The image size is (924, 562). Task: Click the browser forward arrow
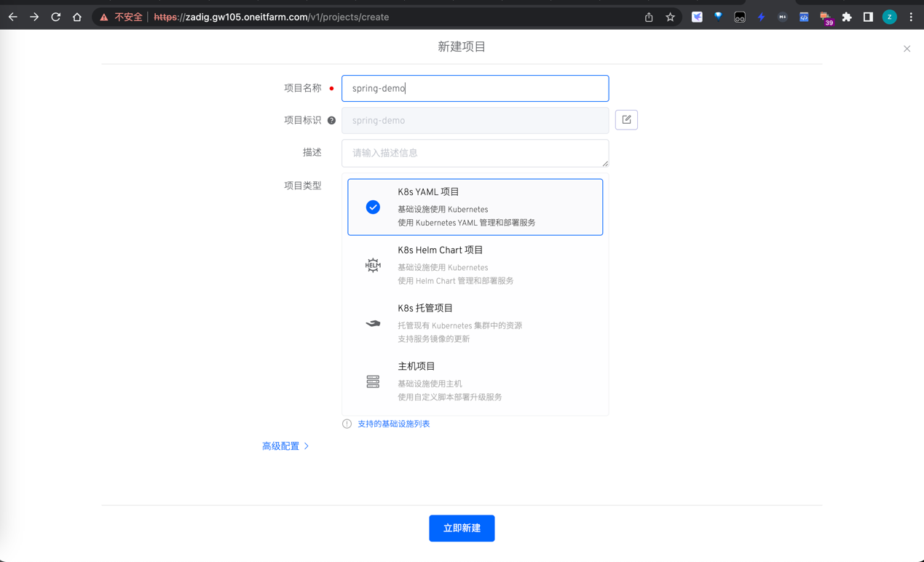click(34, 17)
